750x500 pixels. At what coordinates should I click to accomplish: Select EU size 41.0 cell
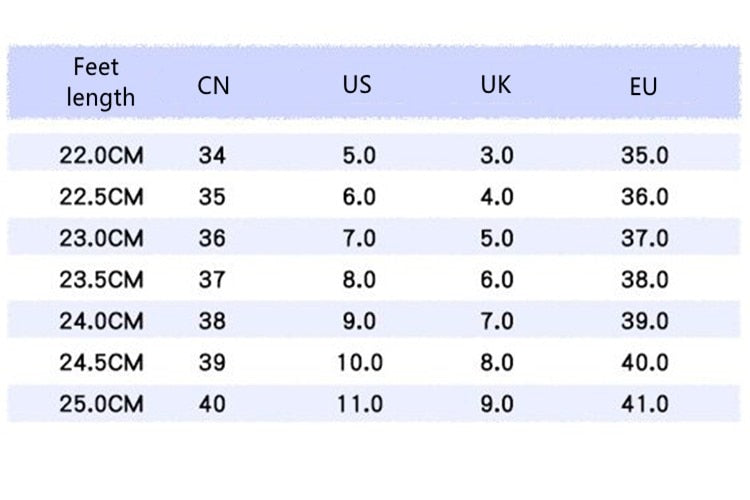tap(644, 404)
